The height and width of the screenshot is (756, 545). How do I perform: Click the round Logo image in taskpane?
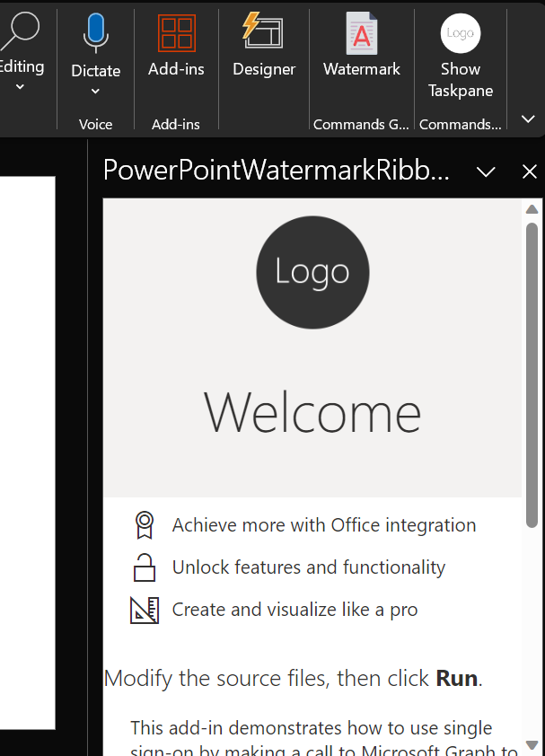312,272
